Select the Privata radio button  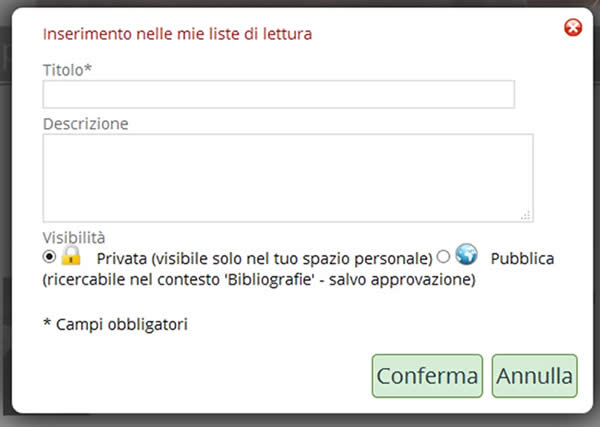pos(50,257)
